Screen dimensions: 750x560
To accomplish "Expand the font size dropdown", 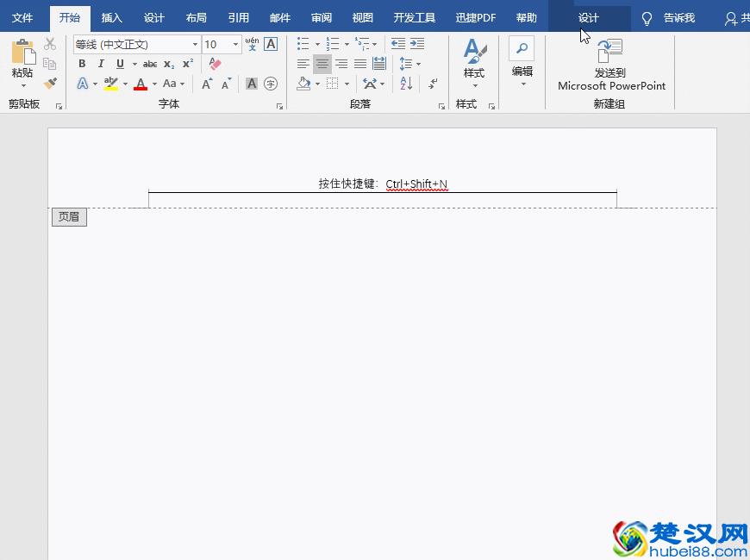I will (x=235, y=44).
